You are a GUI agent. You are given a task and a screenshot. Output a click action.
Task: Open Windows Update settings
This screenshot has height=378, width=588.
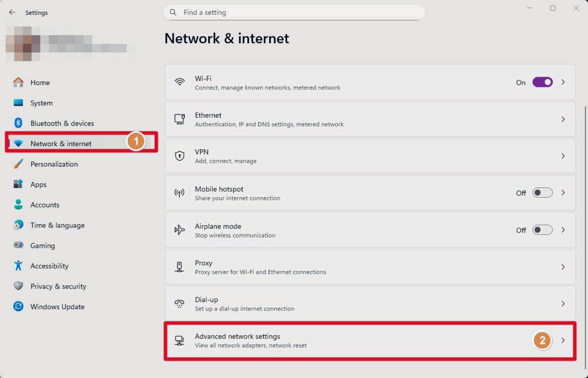(x=57, y=307)
